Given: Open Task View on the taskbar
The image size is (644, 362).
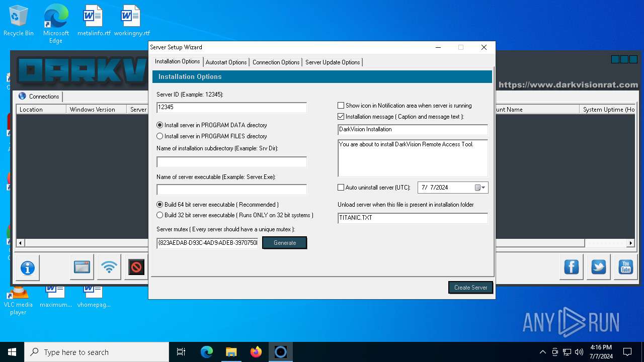Looking at the screenshot, I should click(x=181, y=352).
